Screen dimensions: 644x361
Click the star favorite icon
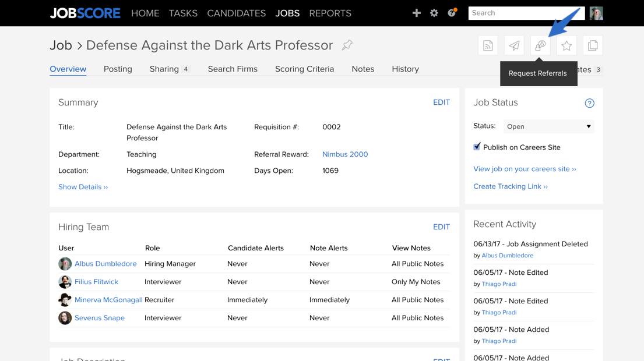tap(567, 45)
